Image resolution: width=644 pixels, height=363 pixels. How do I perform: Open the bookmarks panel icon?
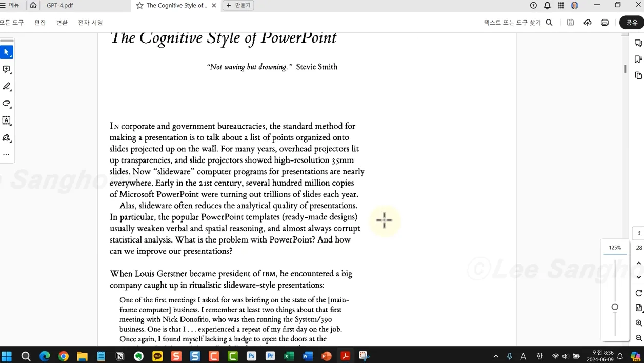click(638, 59)
